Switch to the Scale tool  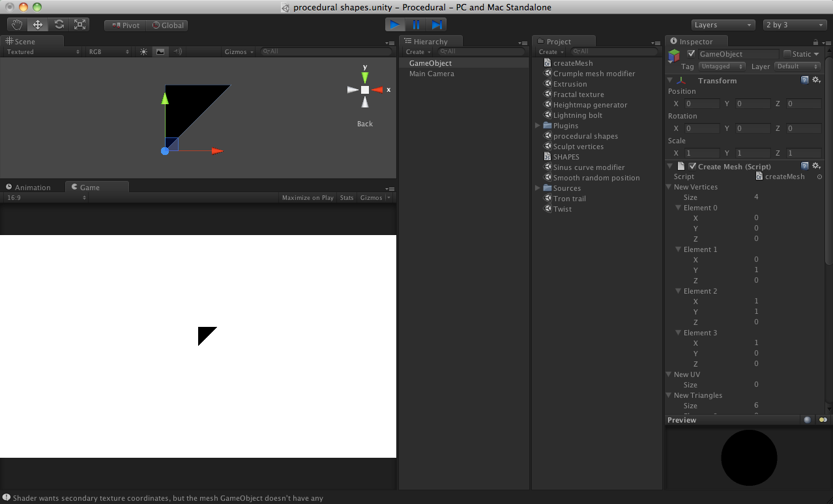click(80, 24)
